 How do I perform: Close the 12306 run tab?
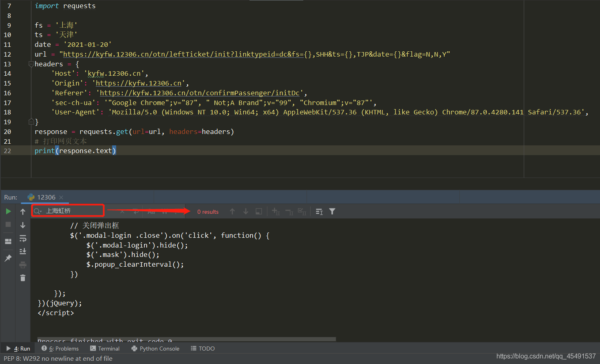click(61, 197)
